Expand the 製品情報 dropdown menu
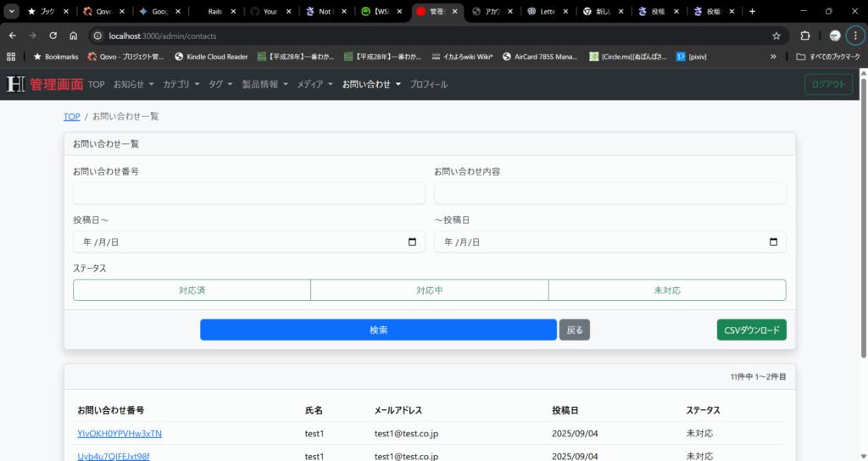This screenshot has width=868, height=461. tap(264, 85)
